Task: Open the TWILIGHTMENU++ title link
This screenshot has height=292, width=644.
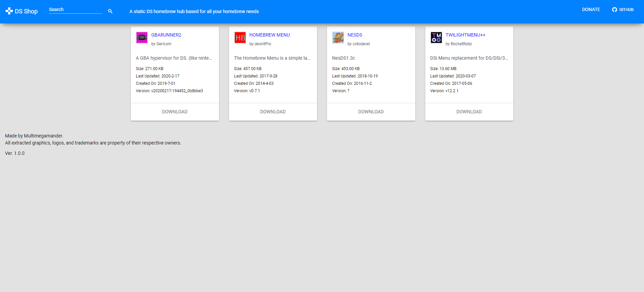Action: point(466,35)
